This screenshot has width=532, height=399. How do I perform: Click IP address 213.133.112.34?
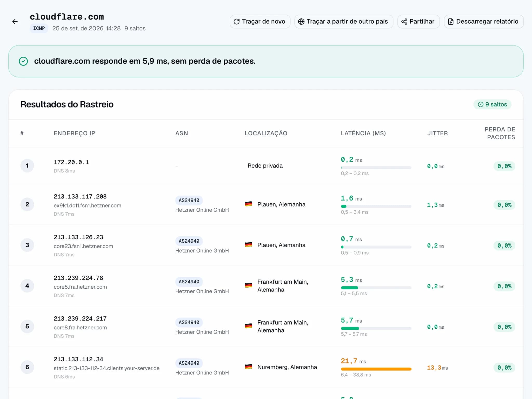[78, 359]
